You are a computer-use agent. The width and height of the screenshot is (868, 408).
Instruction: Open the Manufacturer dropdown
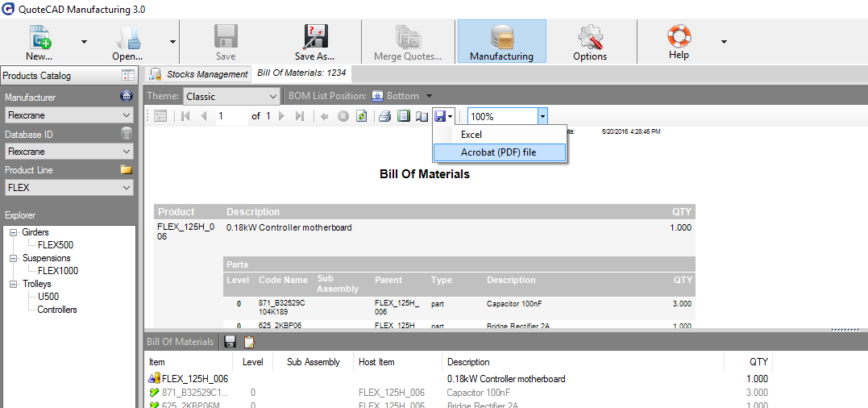coord(69,115)
